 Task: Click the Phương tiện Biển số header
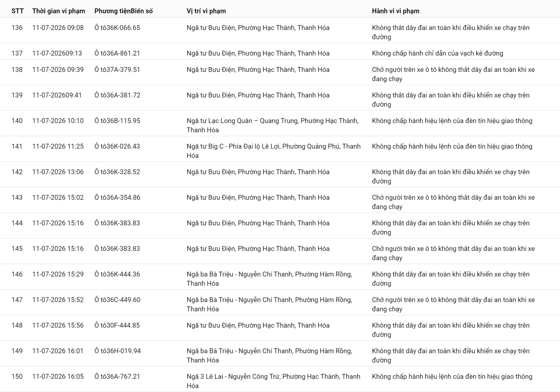point(124,11)
